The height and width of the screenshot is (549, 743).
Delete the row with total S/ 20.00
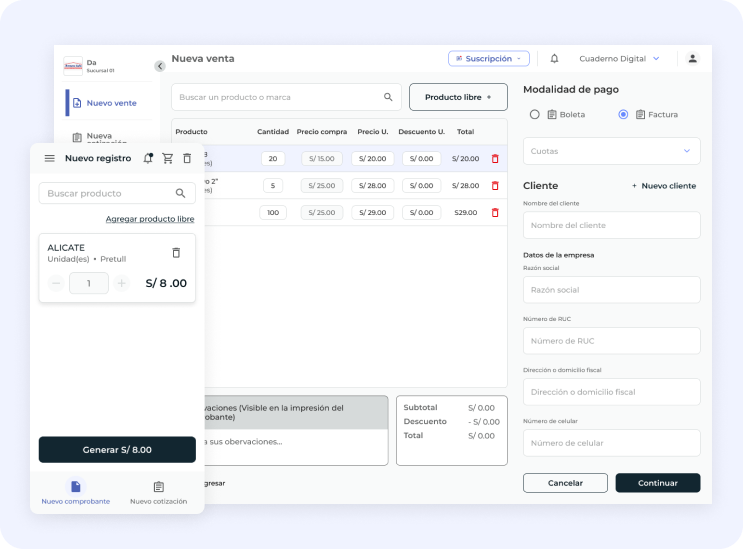click(495, 159)
